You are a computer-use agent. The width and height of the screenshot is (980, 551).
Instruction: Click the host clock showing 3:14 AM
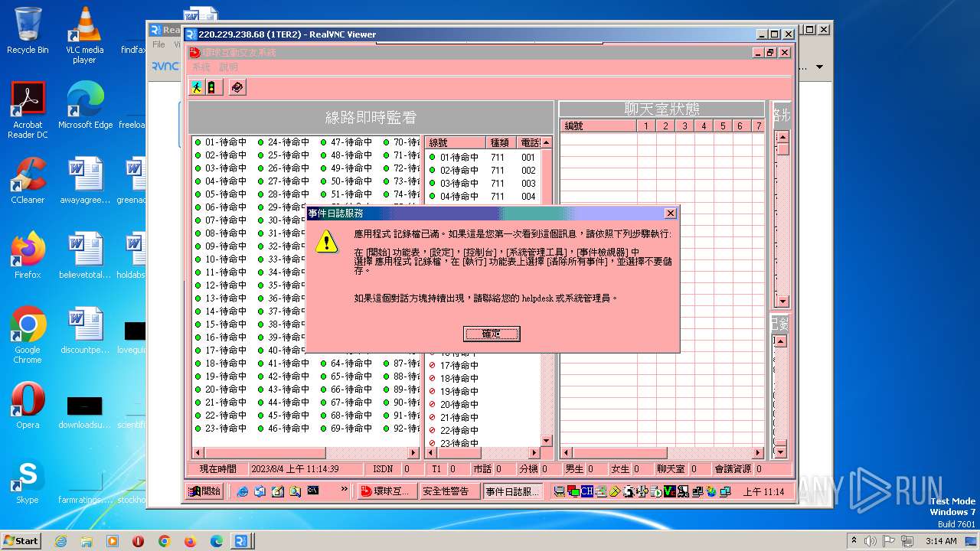click(940, 541)
